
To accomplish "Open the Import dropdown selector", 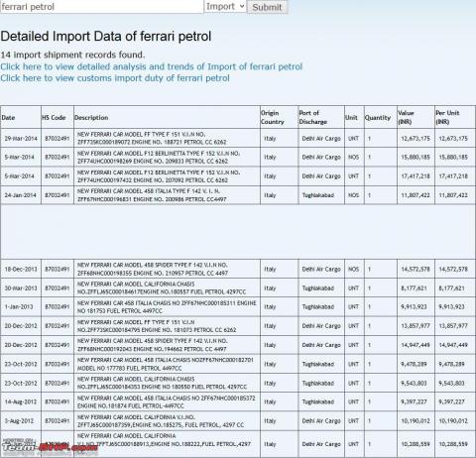I will (225, 7).
